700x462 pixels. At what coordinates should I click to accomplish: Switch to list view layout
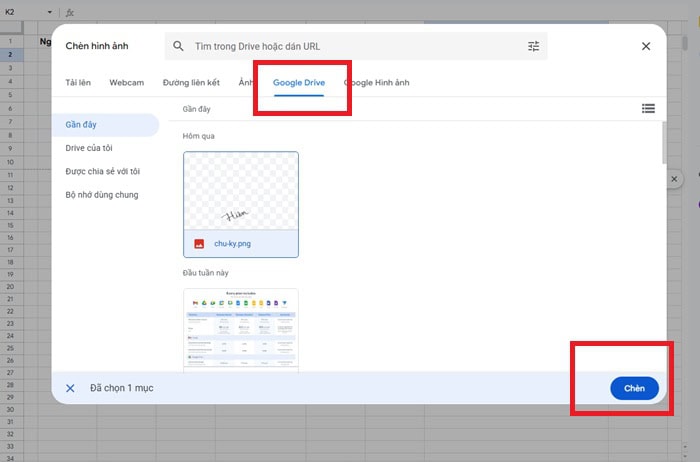coord(648,108)
